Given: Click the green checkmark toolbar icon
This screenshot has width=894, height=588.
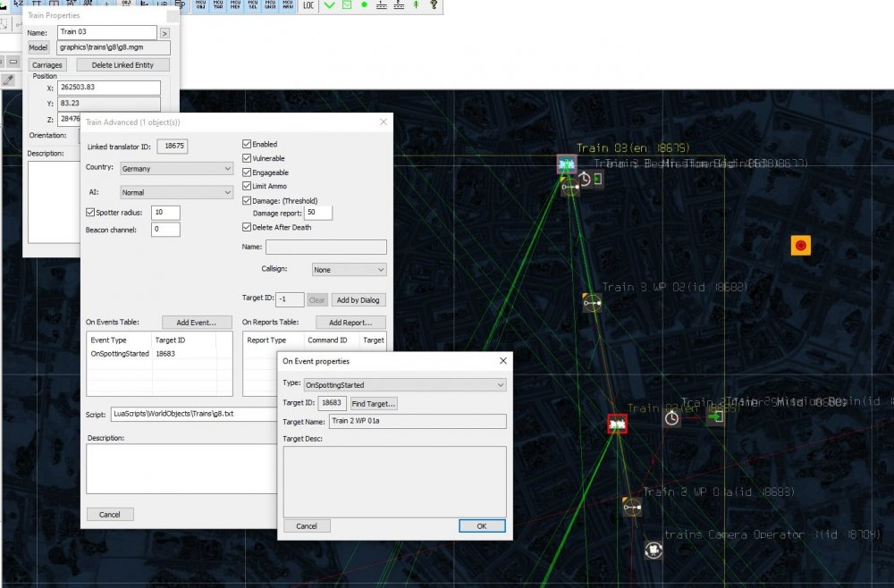Looking at the screenshot, I should (329, 5).
